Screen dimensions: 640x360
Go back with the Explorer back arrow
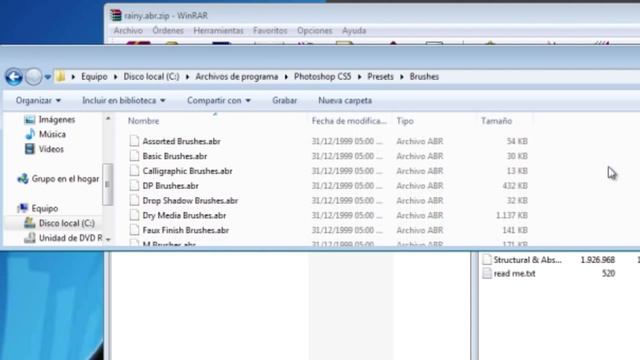tap(14, 77)
